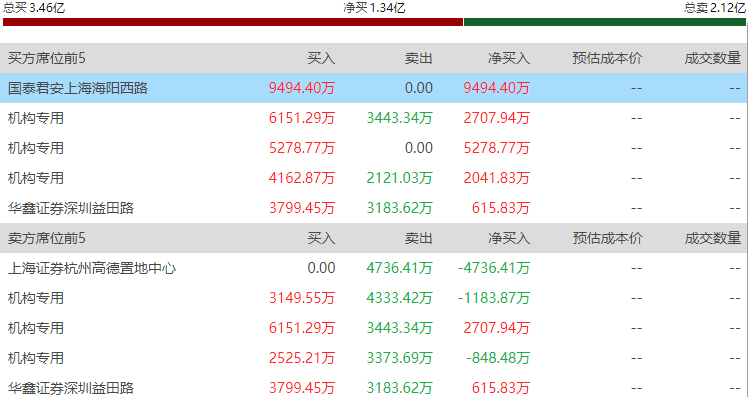Select the 上海证券杭州高德置地中心 seat name

click(x=92, y=268)
